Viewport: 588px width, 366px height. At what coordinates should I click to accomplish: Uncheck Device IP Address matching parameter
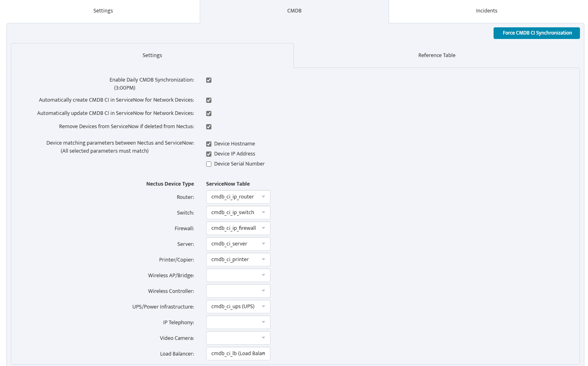point(209,154)
